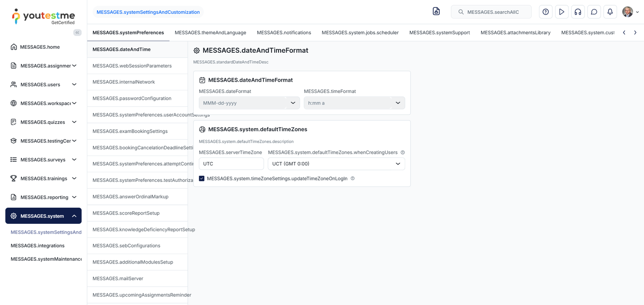Click the locked document icon in header
This screenshot has width=644, height=305.
coord(436,11)
